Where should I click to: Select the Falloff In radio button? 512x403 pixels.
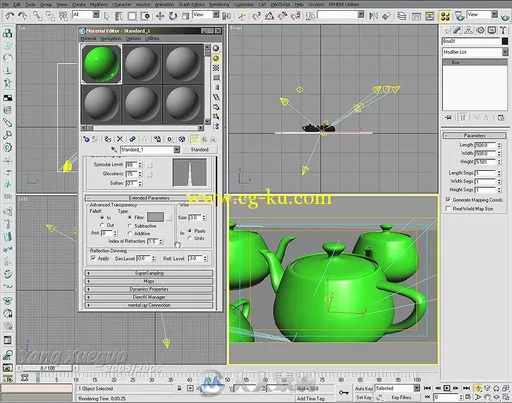click(102, 217)
